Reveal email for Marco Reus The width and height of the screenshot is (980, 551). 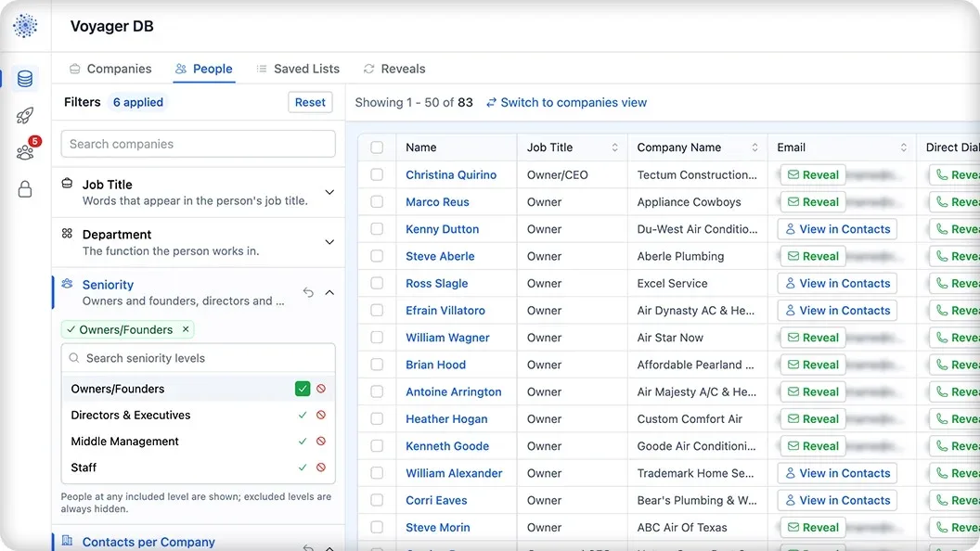pos(813,202)
